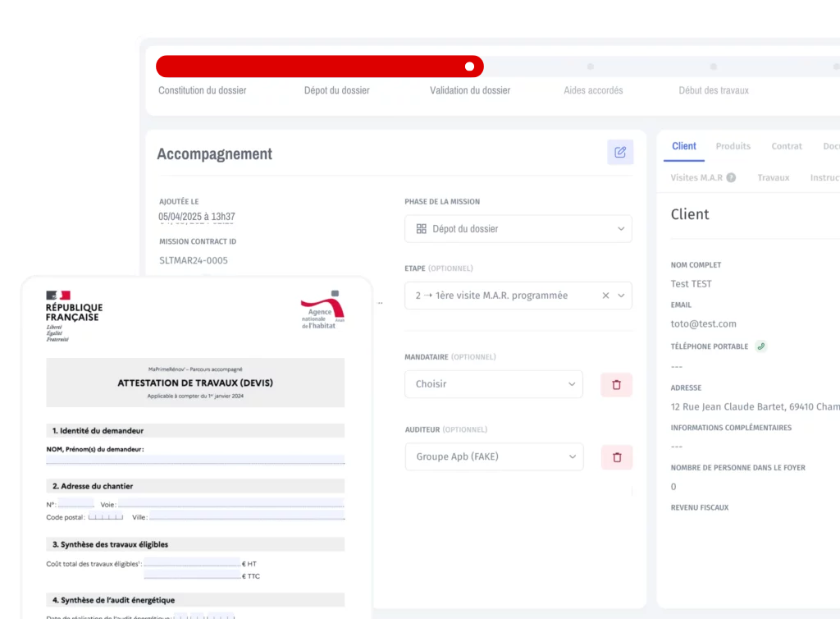The image size is (840, 619).
Task: Click the Code postal boxes in the attestation
Action: 106,517
